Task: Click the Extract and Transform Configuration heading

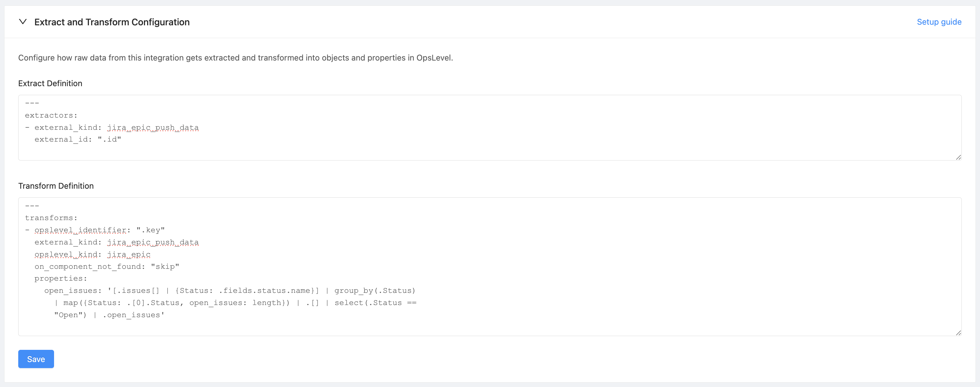Action: click(x=112, y=22)
